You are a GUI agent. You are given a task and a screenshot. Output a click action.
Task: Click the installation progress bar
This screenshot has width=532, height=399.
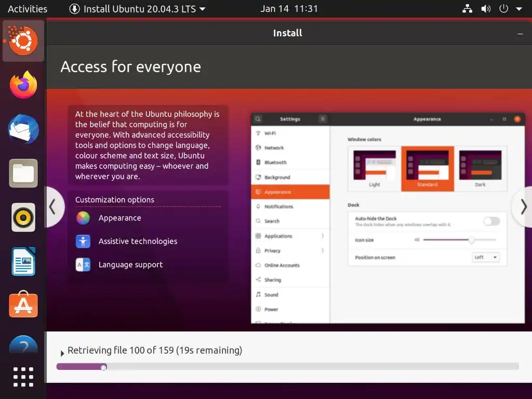click(x=287, y=366)
